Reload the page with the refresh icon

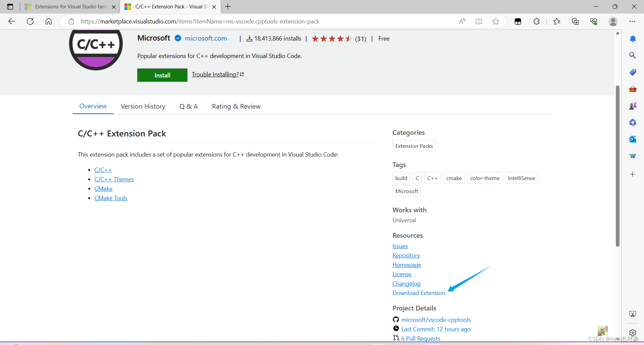click(30, 21)
